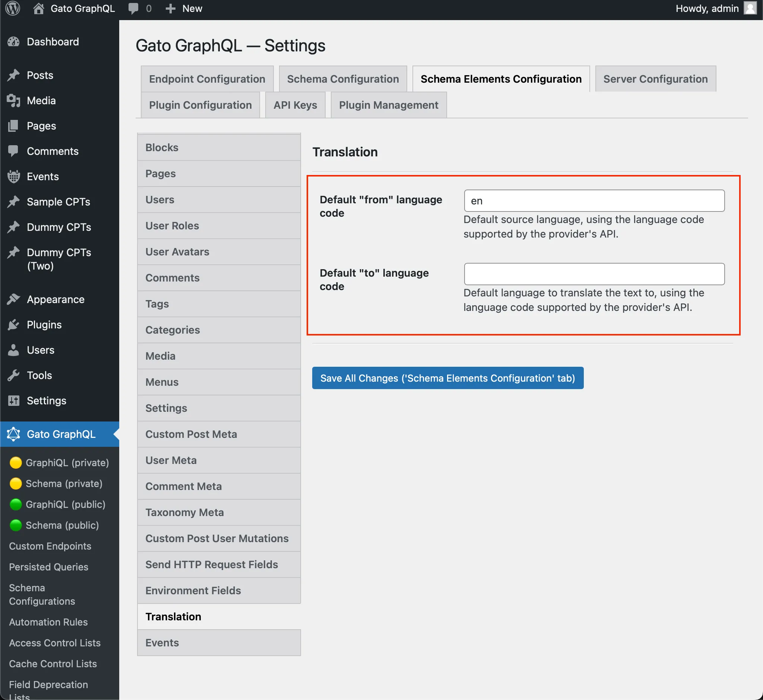The height and width of the screenshot is (700, 763).
Task: Click the Settings sliders icon in sidebar
Action: [x=14, y=401]
